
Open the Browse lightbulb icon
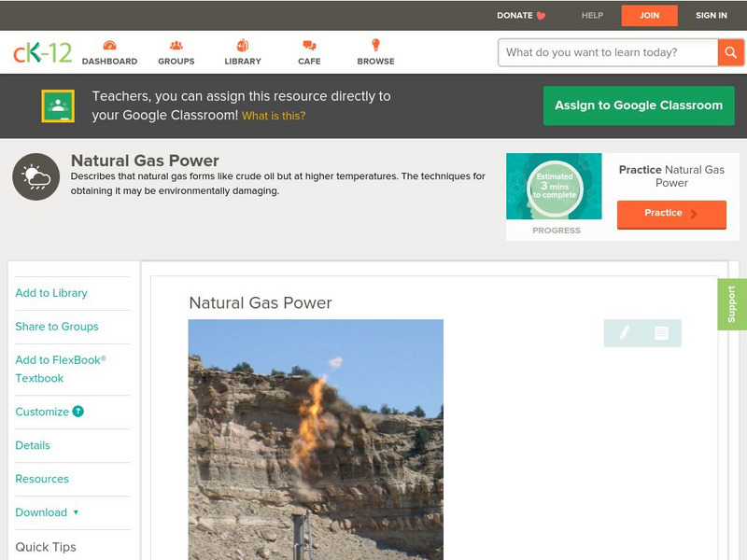click(376, 45)
